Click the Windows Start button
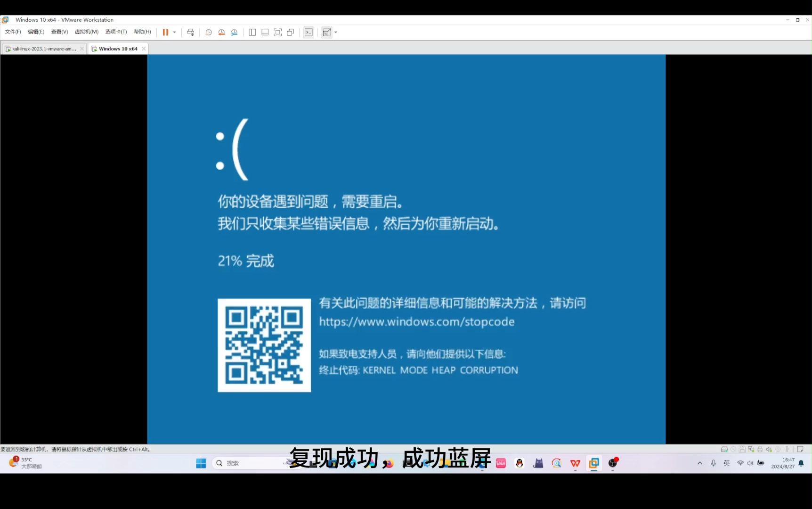Screen dimensions: 812x509 coord(200,463)
